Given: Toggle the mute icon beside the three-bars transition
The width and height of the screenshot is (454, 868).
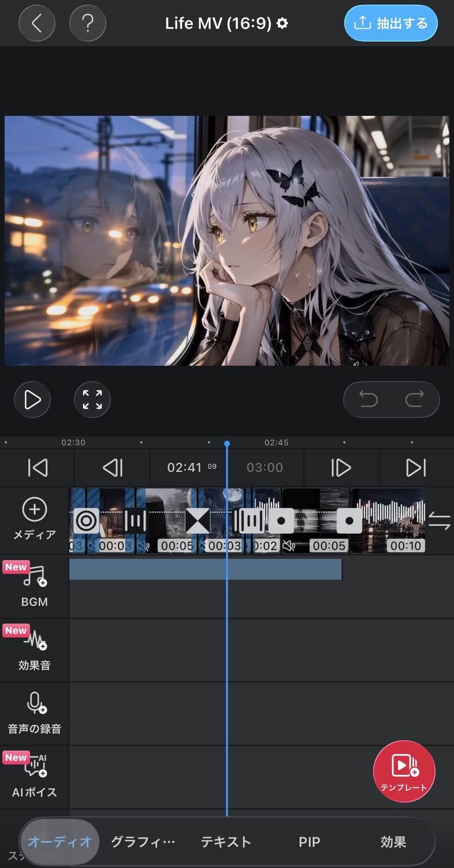Looking at the screenshot, I should [143, 546].
